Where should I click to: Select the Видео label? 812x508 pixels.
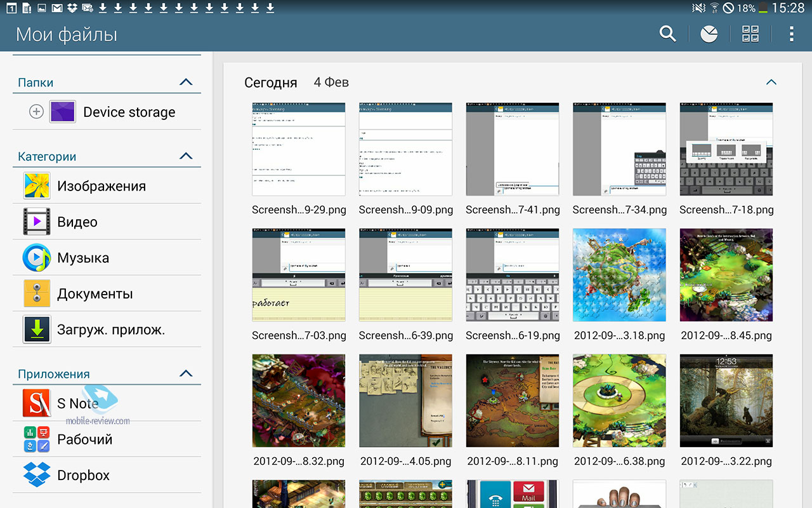click(x=77, y=222)
